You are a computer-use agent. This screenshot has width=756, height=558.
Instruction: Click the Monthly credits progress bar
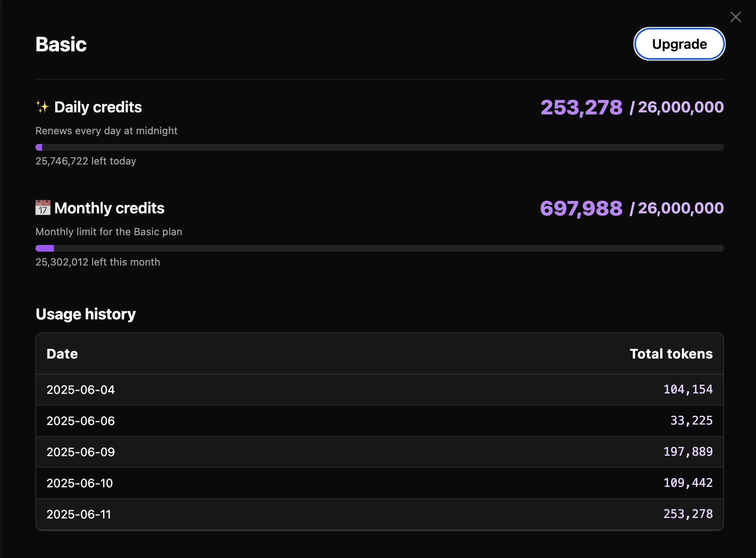click(x=379, y=248)
